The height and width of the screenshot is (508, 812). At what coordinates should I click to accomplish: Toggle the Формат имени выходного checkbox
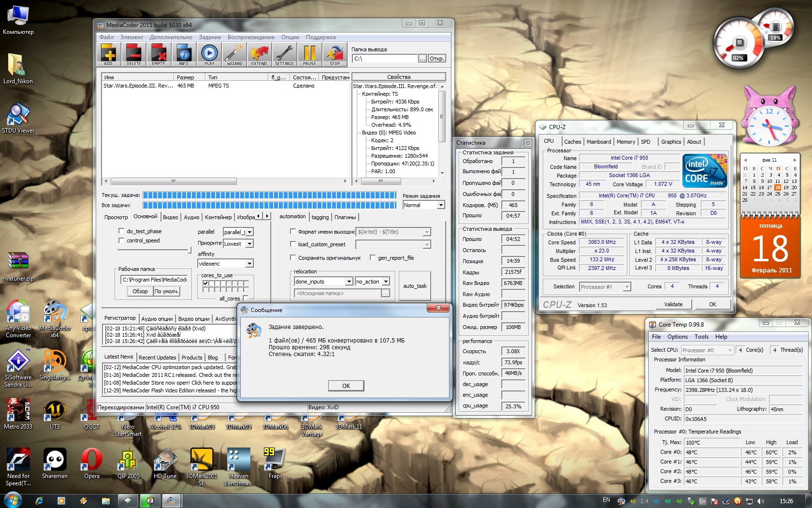(293, 232)
